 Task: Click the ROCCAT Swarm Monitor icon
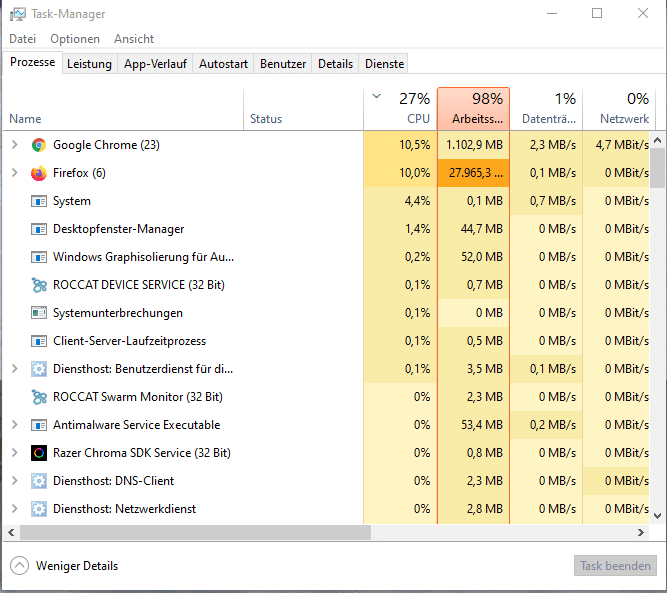coord(39,397)
